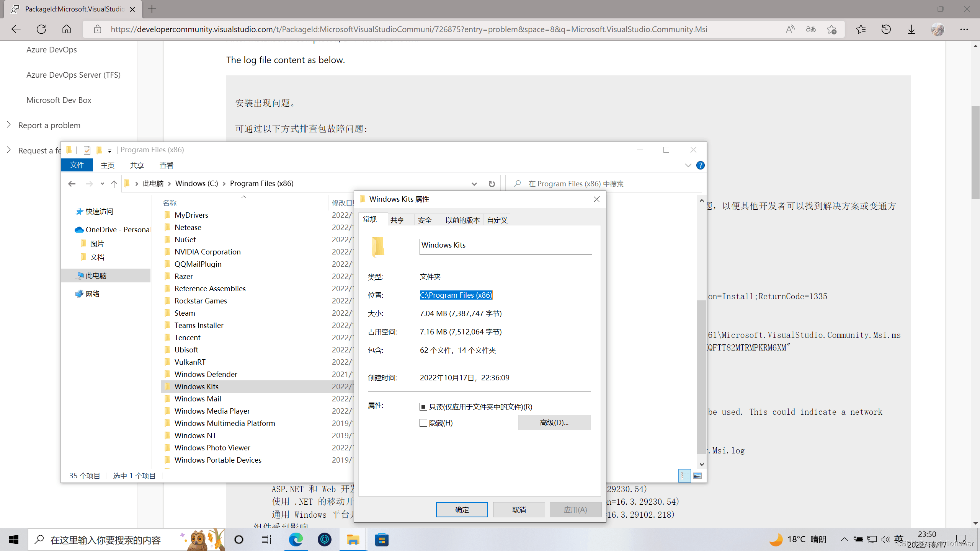Screen dimensions: 980x551
Task: Open Azure DevOps link in sidebar
Action: click(x=52, y=50)
